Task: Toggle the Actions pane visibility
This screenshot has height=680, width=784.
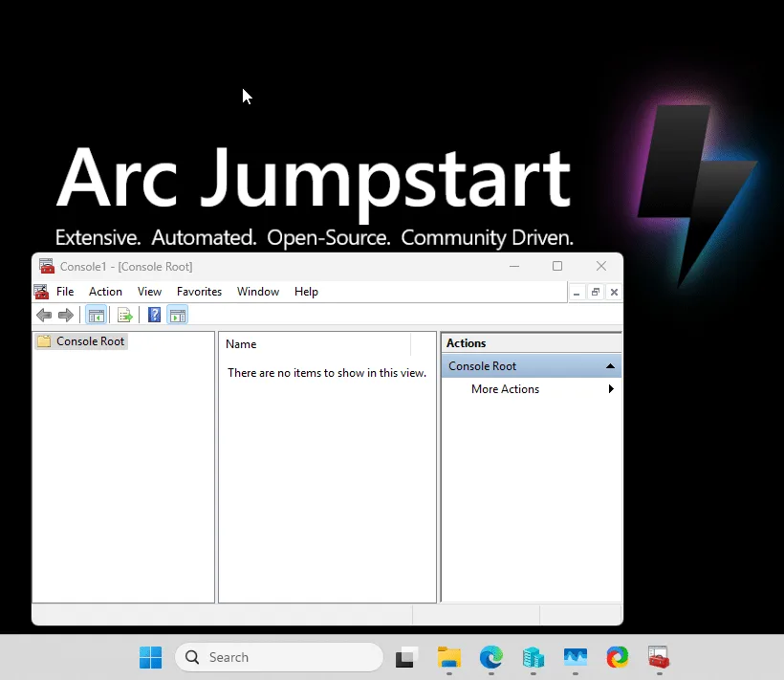Action: pos(178,315)
